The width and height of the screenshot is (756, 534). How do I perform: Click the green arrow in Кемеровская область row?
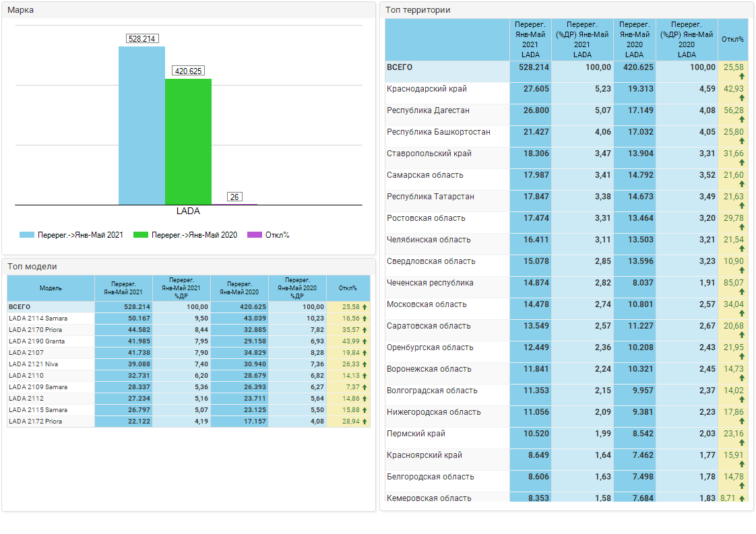pyautogui.click(x=742, y=499)
